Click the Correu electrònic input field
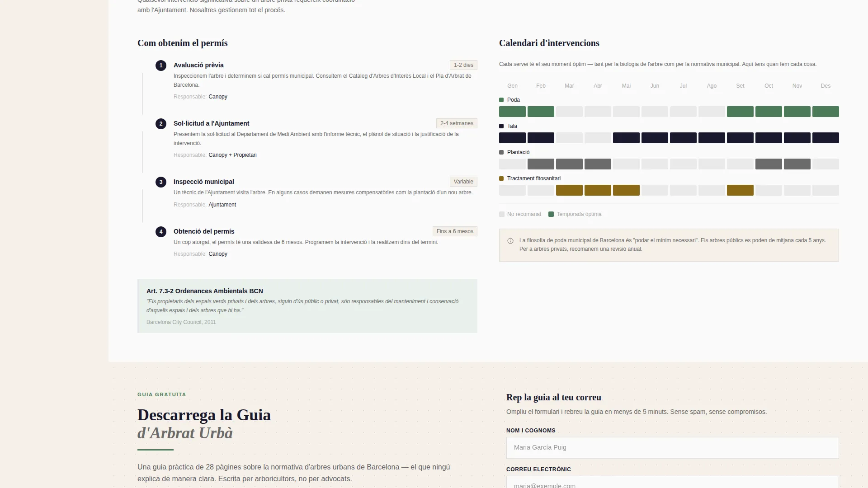Image resolution: width=868 pixels, height=488 pixels. (672, 483)
